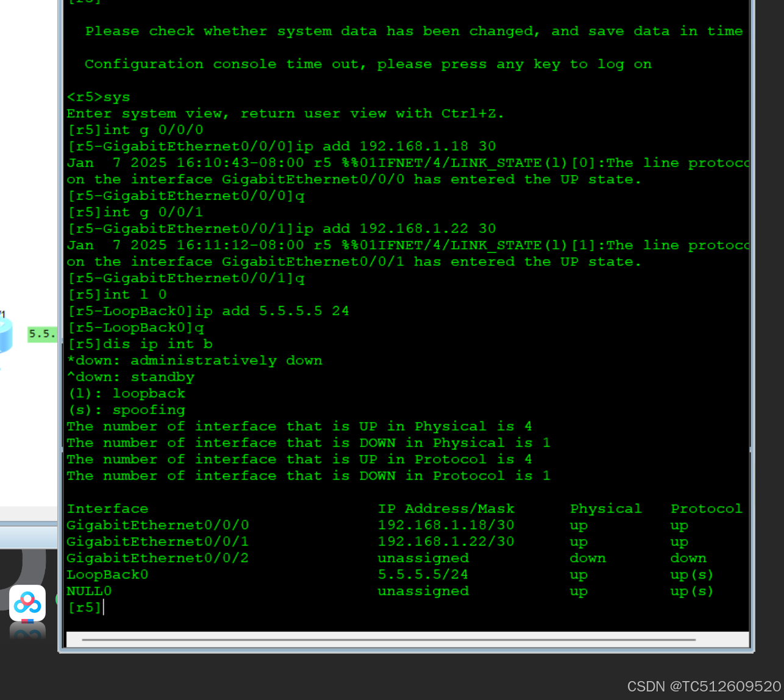Click the down physical status of GigabitEthernet0/0/2
Screen dimensions: 784x700
coord(588,559)
